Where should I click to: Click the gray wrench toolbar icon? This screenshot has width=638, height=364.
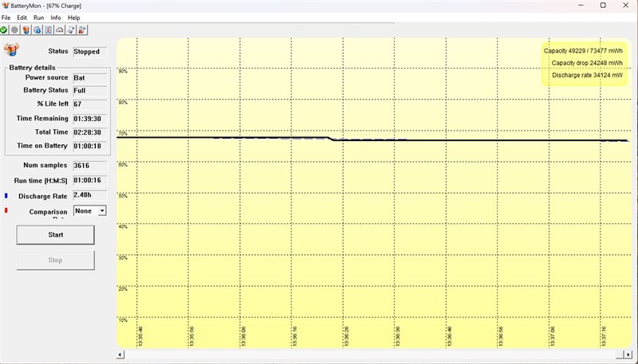(x=71, y=29)
